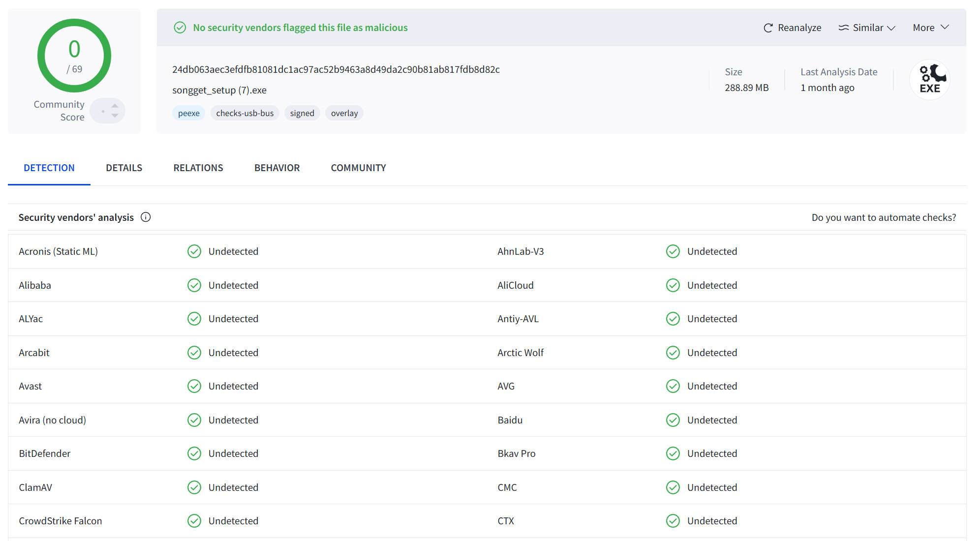Open the BEHAVIOR tab
Image resolution: width=980 pixels, height=541 pixels.
(277, 168)
